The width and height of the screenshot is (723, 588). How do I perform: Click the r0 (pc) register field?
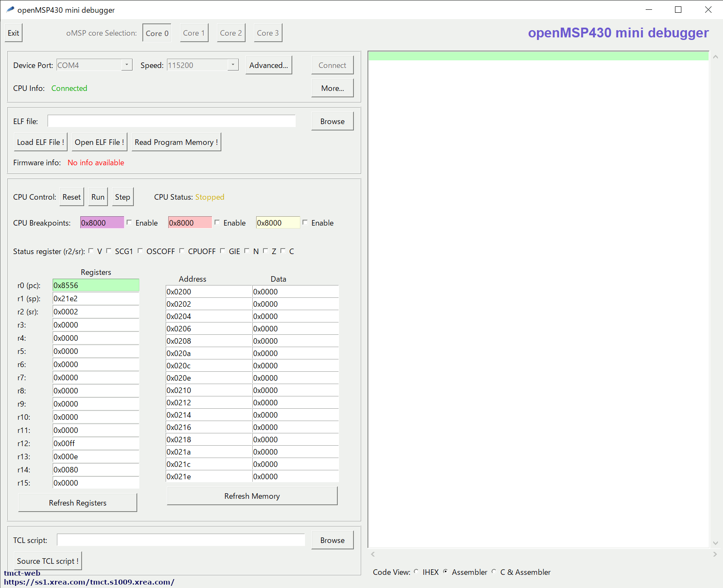pyautogui.click(x=96, y=285)
